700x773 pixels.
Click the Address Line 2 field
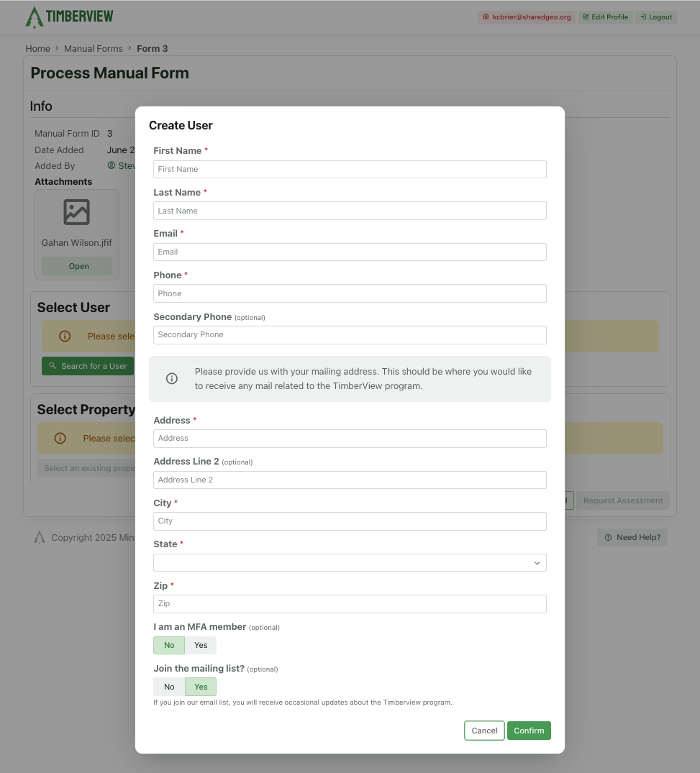click(x=350, y=480)
